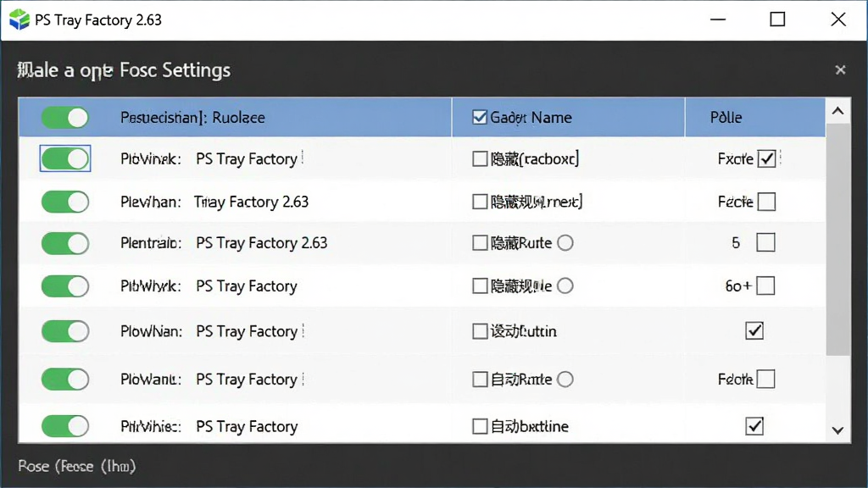Select the radio button in PibWhyrk row

pos(565,286)
